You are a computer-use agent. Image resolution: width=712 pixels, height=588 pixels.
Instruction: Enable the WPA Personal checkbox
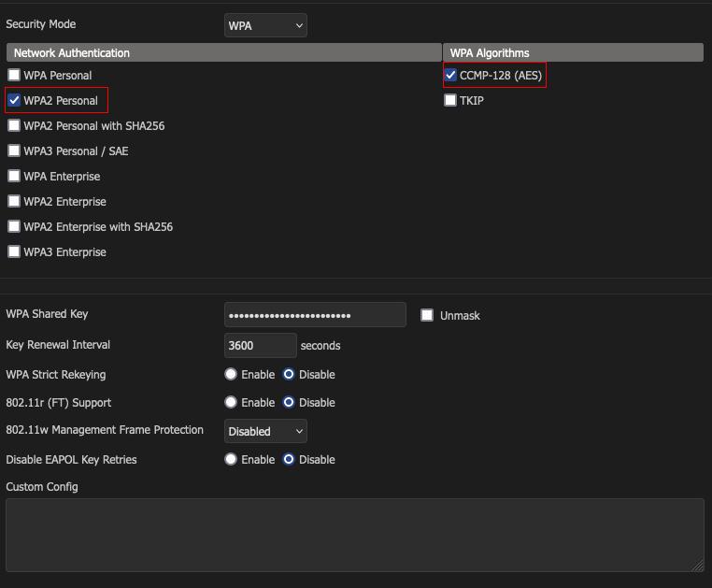click(x=14, y=75)
